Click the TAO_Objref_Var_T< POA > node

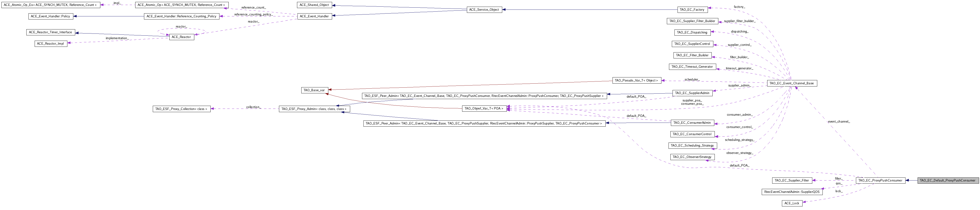pos(484,109)
